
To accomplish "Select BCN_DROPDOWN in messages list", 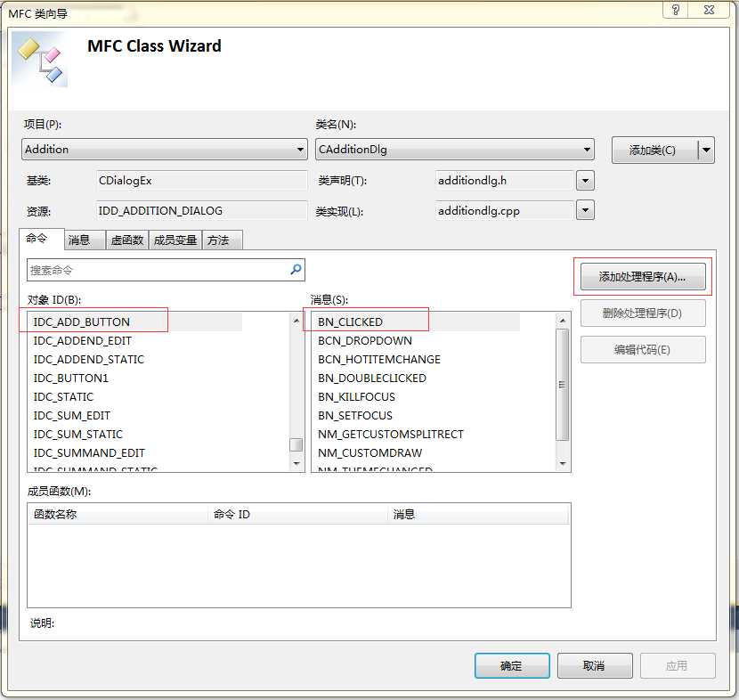I will tap(365, 341).
